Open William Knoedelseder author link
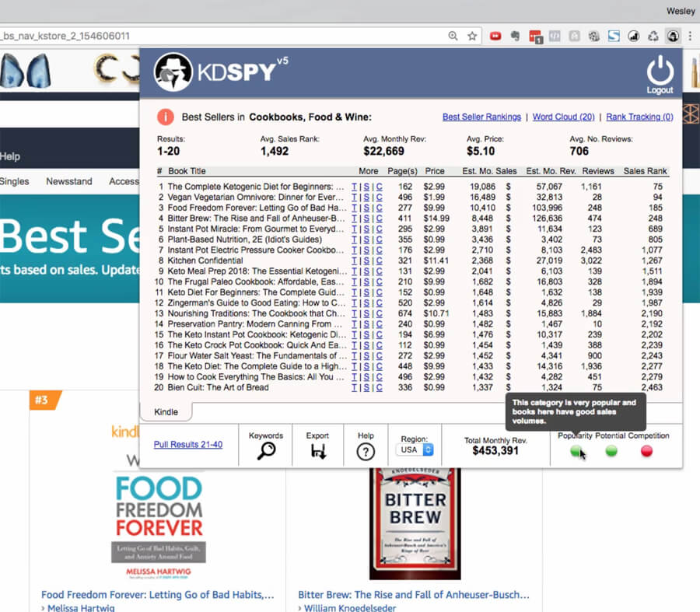Viewport: 700px width, 612px height. (350, 607)
